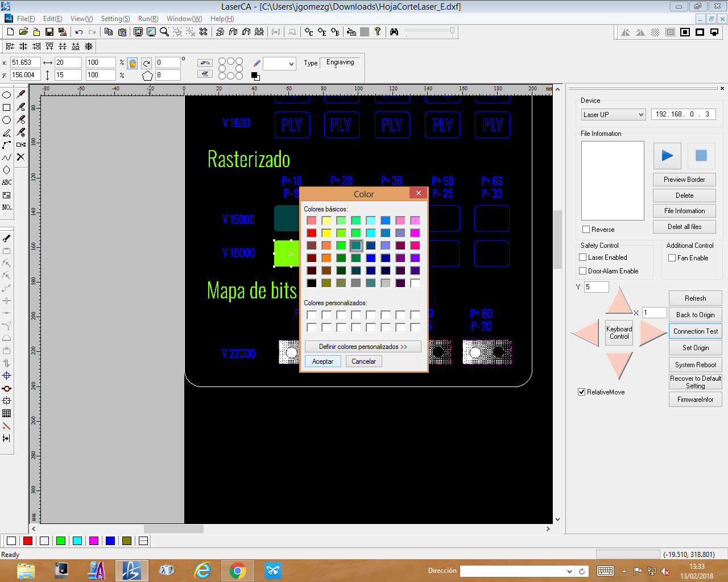Image resolution: width=728 pixels, height=582 pixels.
Task: Click the align left edges icon
Action: click(10, 47)
